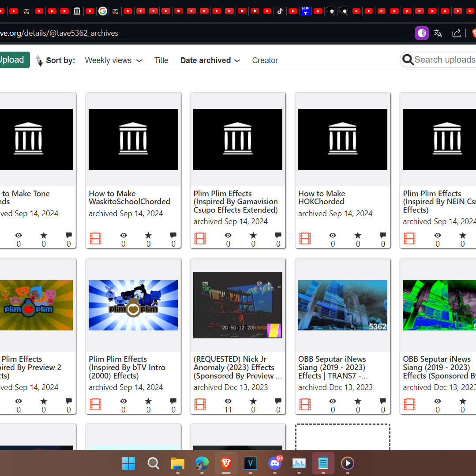Open How to Make WaskitoSchoolChorded item
The width and height of the screenshot is (476, 476).
(129, 198)
